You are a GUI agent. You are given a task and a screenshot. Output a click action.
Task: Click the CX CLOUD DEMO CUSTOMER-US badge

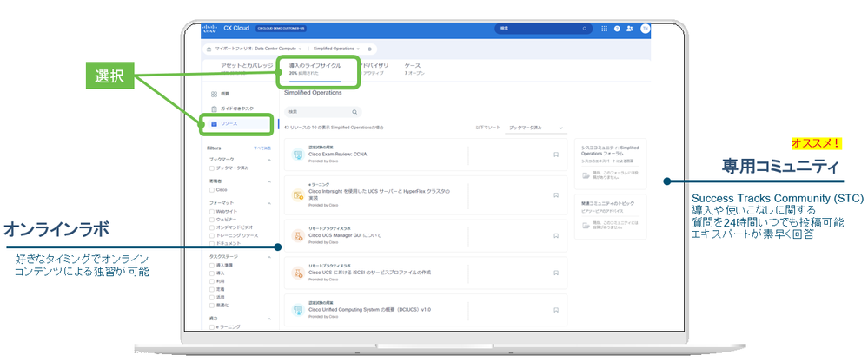[282, 29]
